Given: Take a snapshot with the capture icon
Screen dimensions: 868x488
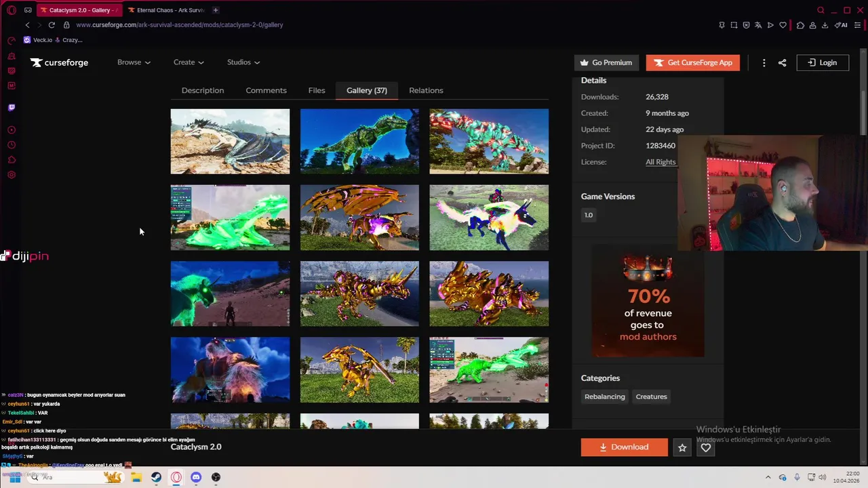Looking at the screenshot, I should point(734,25).
